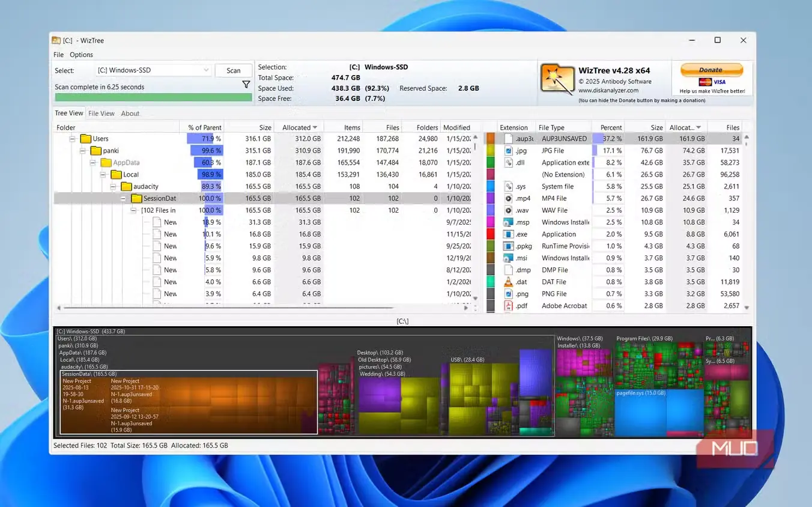Click the .wav audio file icon

click(509, 210)
